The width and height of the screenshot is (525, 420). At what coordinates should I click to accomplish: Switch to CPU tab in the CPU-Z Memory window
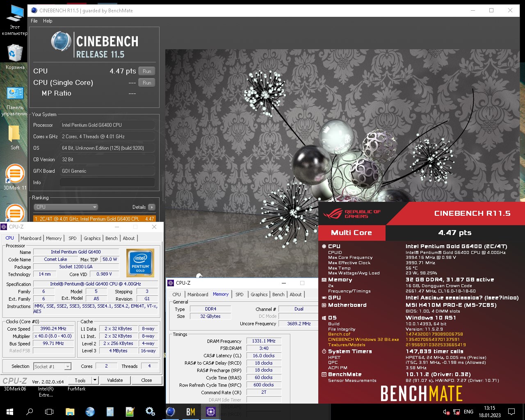[x=177, y=294]
